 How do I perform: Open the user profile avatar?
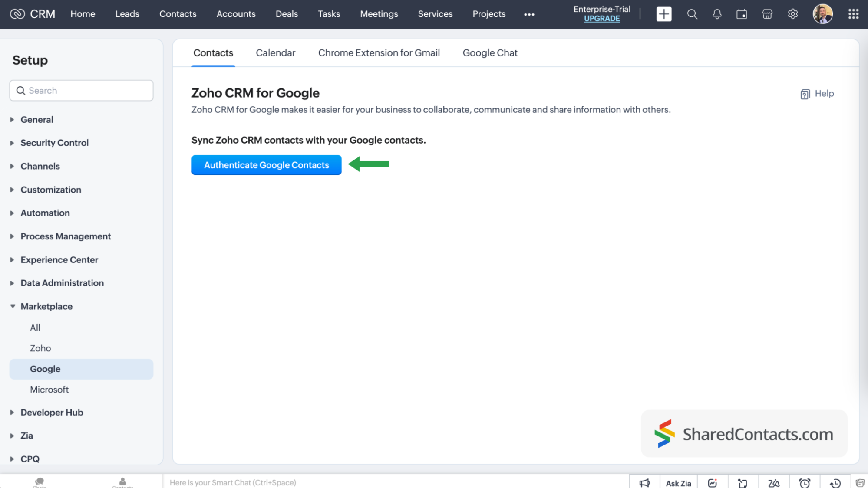(x=822, y=14)
